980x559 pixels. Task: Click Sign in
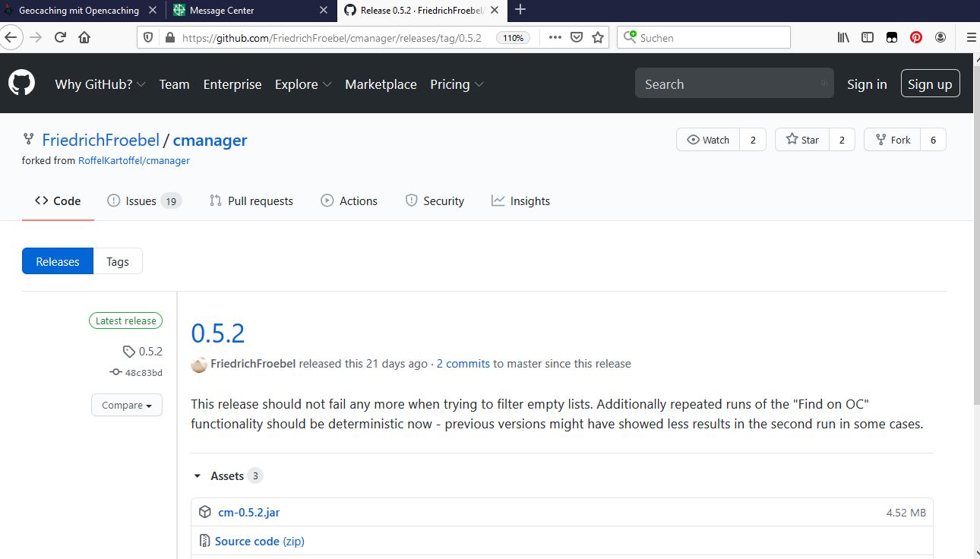tap(867, 84)
